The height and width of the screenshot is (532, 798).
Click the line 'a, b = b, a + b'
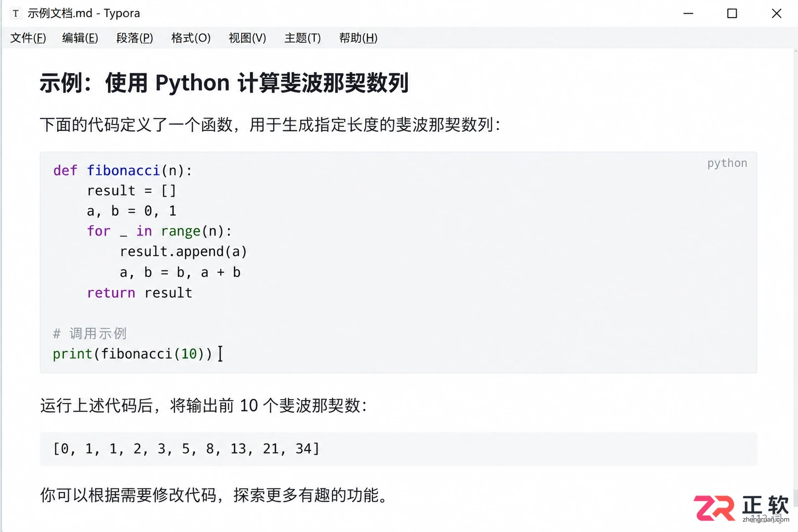tap(180, 272)
